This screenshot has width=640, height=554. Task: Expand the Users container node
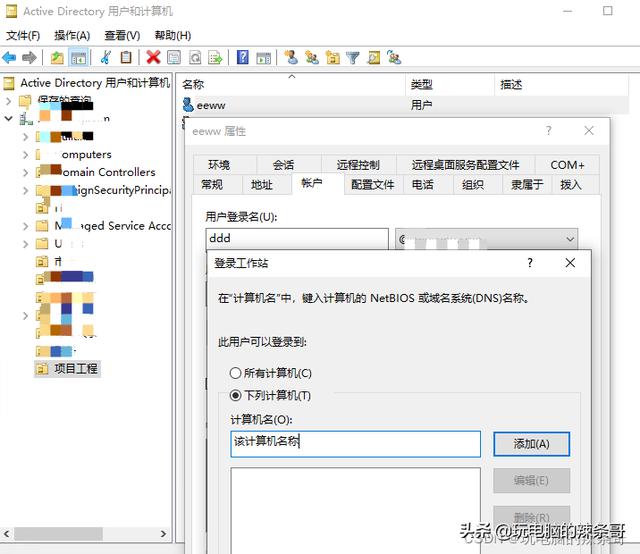(25, 244)
